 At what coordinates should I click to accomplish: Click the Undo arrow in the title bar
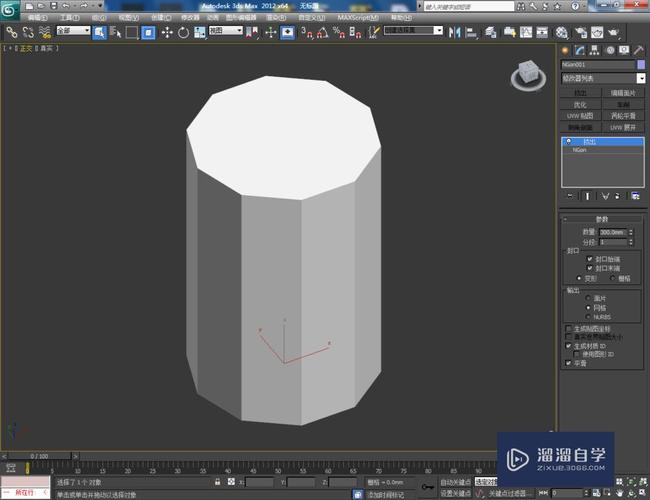click(x=66, y=6)
